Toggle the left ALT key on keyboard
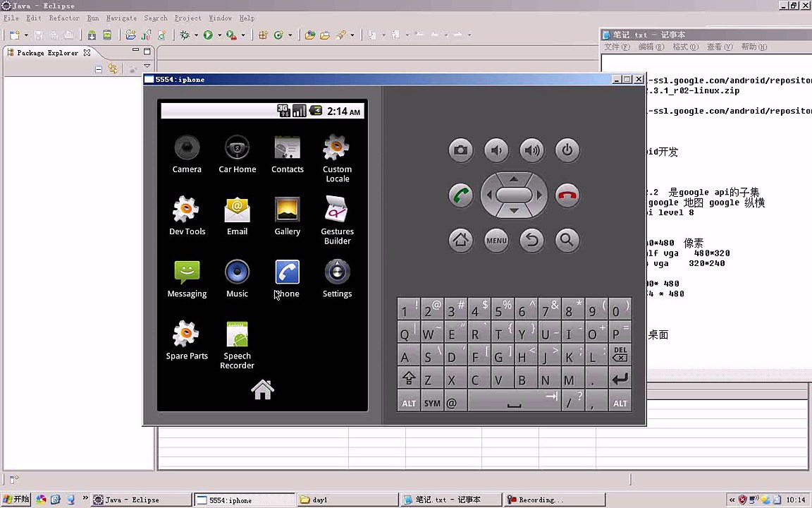This screenshot has height=508, width=812. tap(409, 403)
